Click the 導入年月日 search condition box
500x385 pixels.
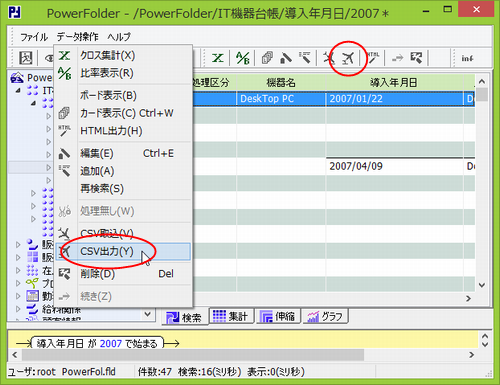click(x=97, y=343)
